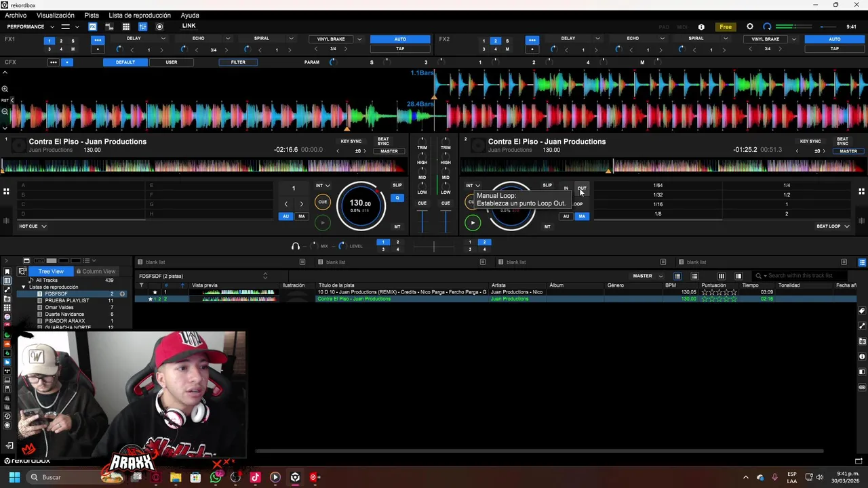Open the Pista menu
This screenshot has width=868, height=488.
[92, 15]
